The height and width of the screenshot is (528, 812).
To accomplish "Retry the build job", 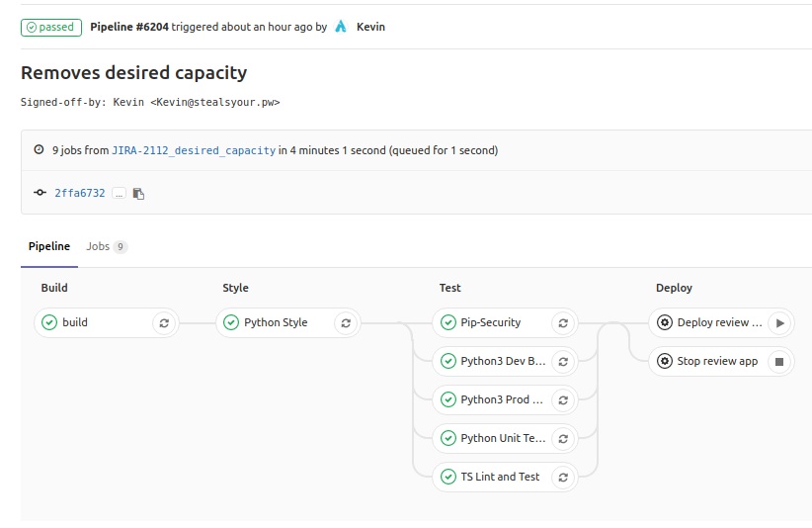I will (x=164, y=322).
